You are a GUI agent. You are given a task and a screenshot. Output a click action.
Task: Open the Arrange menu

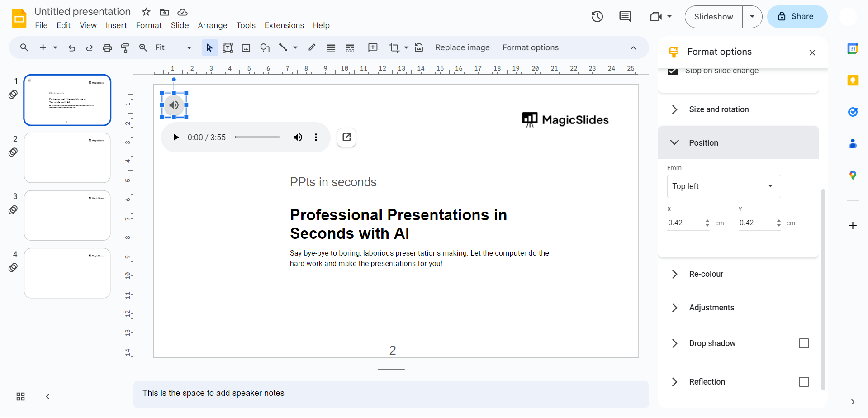[212, 25]
